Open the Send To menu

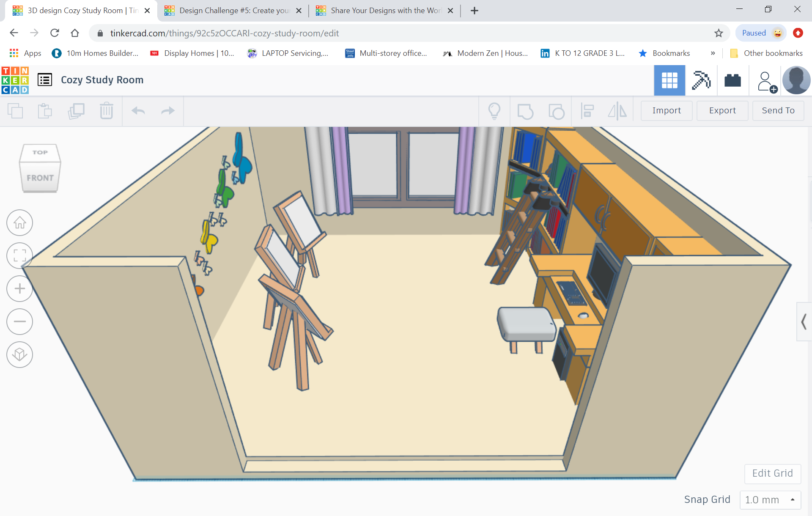[777, 110]
